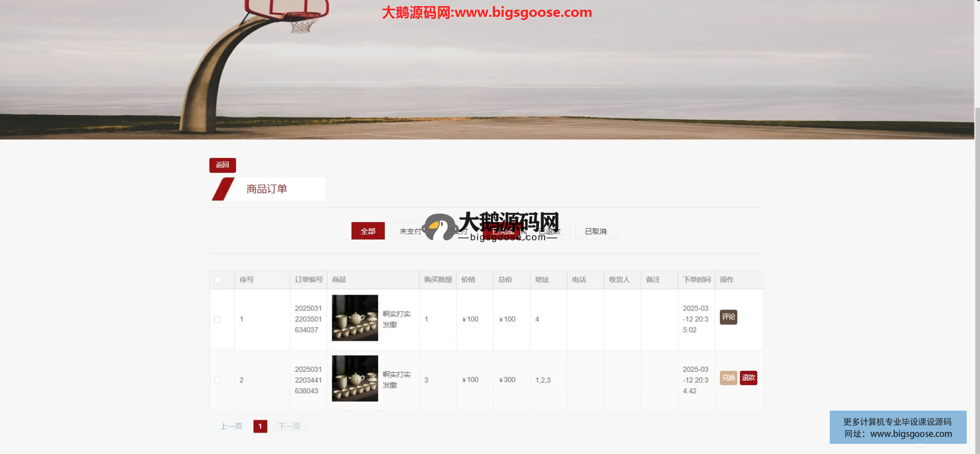This screenshot has height=454, width=980.
Task: Select page number 1 in pagination
Action: (260, 426)
